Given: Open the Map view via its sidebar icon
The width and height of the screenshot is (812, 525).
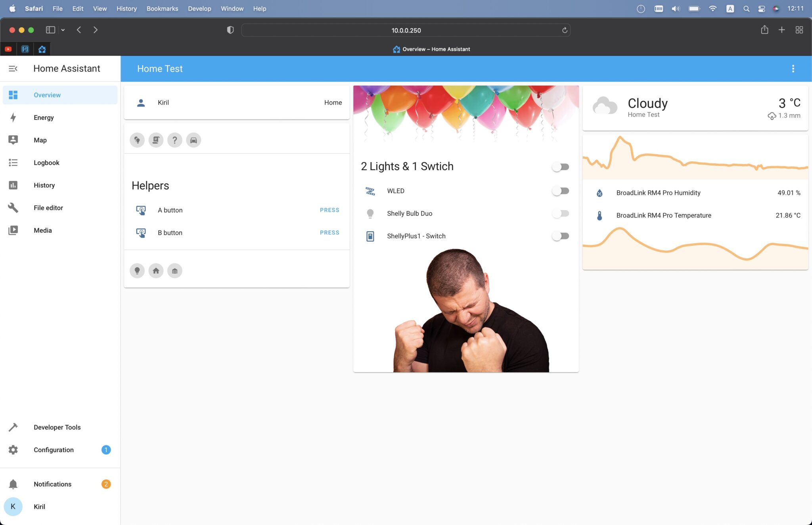Looking at the screenshot, I should [13, 140].
